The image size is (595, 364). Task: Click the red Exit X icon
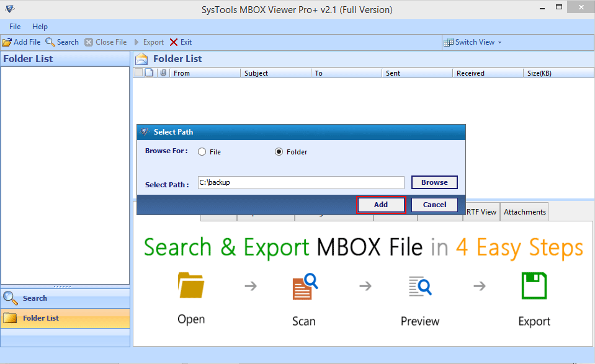click(174, 42)
